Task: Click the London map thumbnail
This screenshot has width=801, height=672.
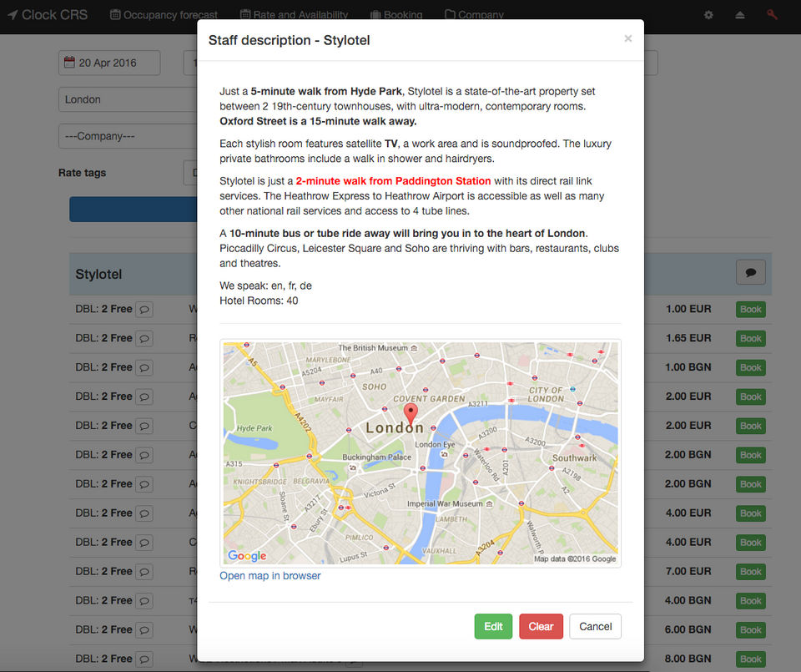Action: pos(421,453)
